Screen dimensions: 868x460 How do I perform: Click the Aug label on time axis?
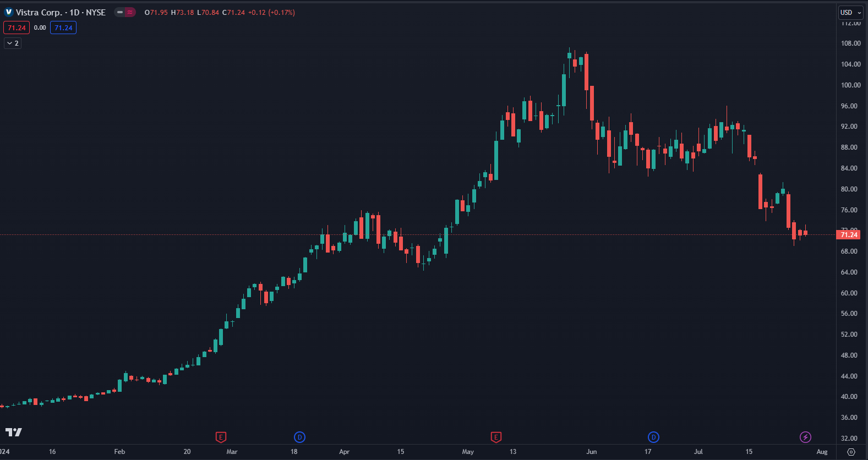pos(822,452)
